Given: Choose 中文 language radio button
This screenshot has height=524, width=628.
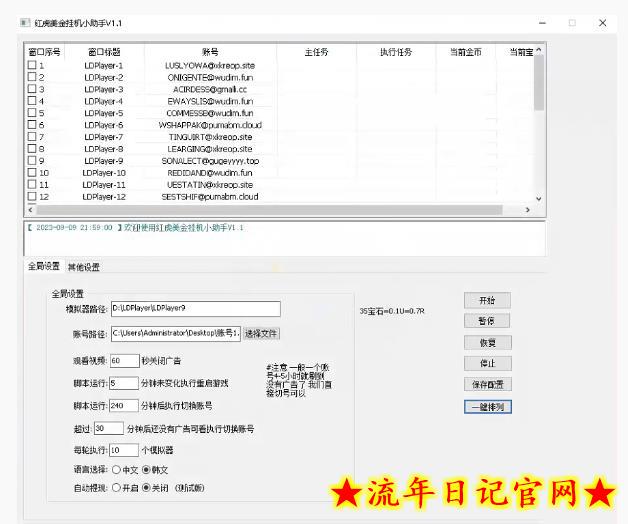Looking at the screenshot, I should 116,470.
